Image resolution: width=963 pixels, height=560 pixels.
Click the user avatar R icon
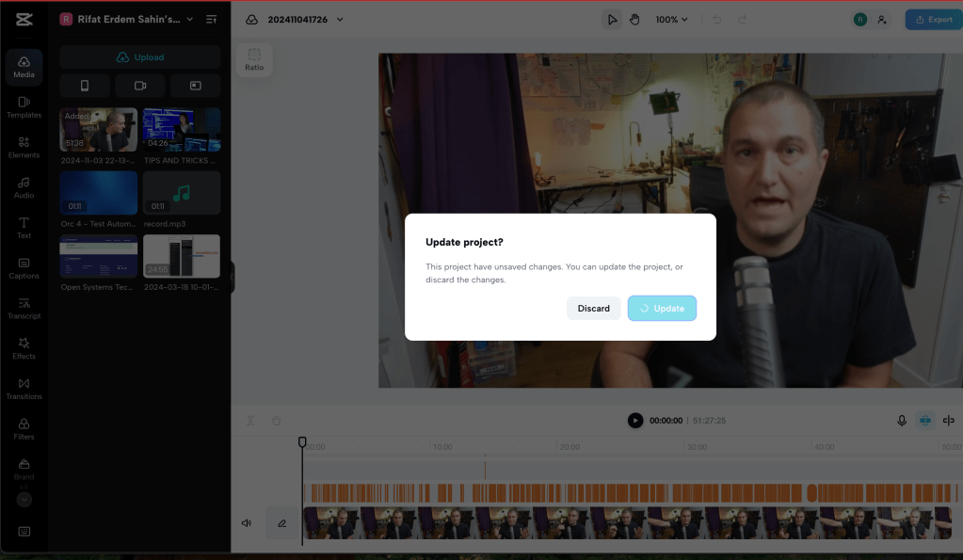tap(859, 20)
